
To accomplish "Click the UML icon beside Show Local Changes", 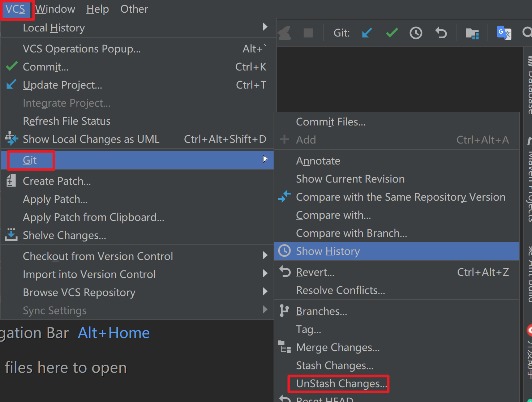I will (x=12, y=138).
